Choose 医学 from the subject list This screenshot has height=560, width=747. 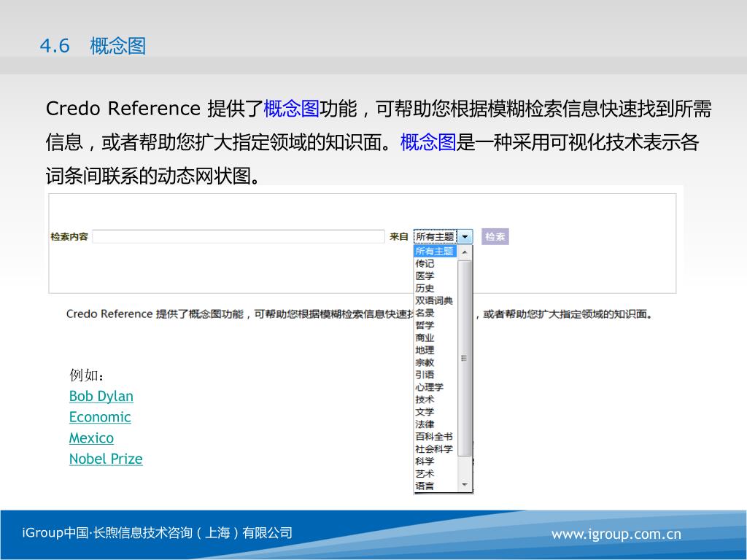425,276
